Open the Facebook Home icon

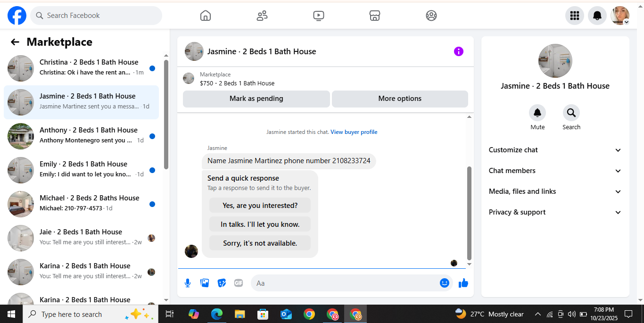[206, 16]
